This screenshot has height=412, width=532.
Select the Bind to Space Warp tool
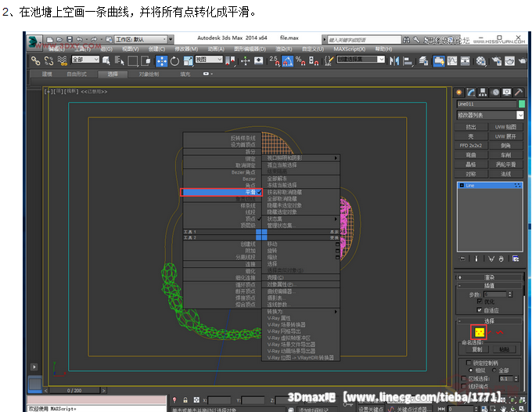pyautogui.click(x=63, y=61)
